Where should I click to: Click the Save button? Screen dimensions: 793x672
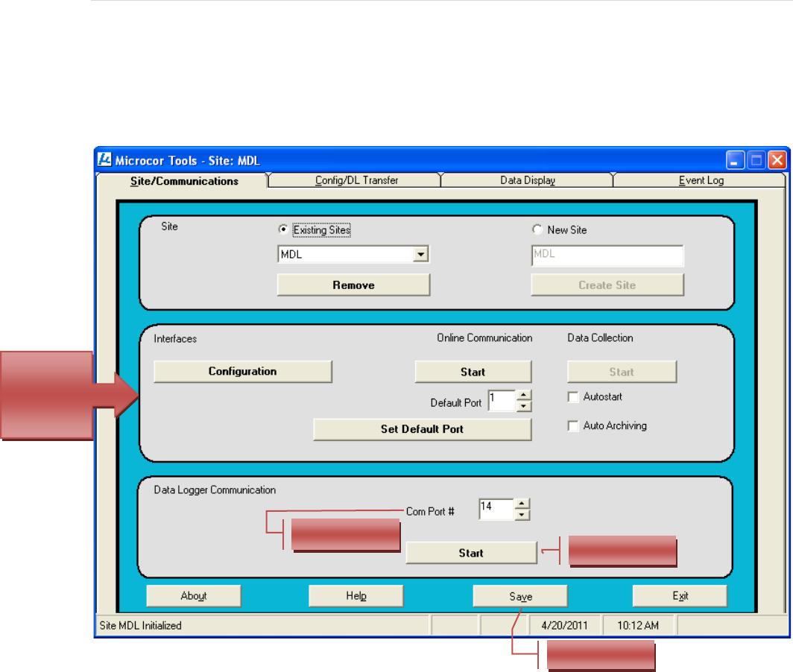coord(520,596)
